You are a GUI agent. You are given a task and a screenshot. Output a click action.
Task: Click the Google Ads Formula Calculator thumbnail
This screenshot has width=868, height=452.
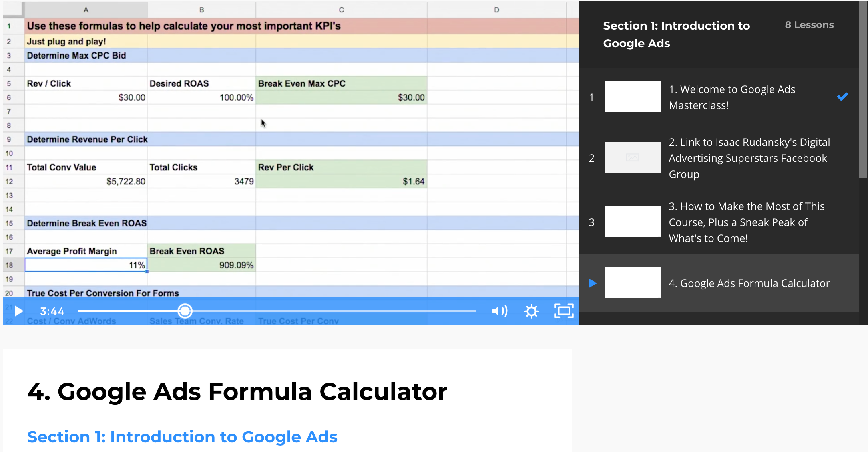[x=632, y=282]
